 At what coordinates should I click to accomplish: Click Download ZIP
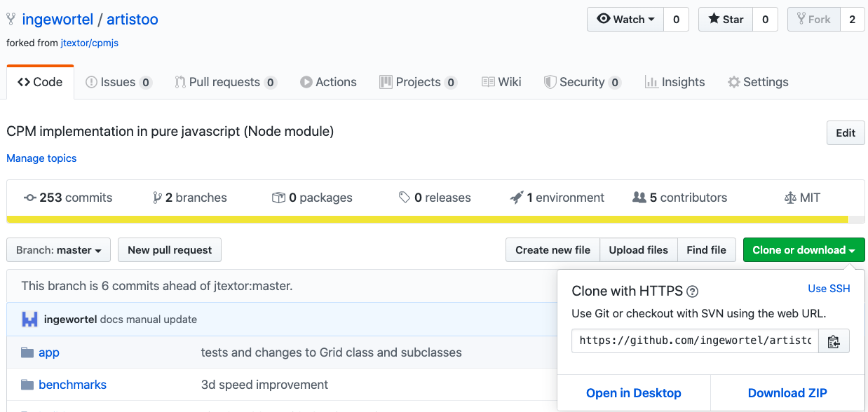pos(787,393)
